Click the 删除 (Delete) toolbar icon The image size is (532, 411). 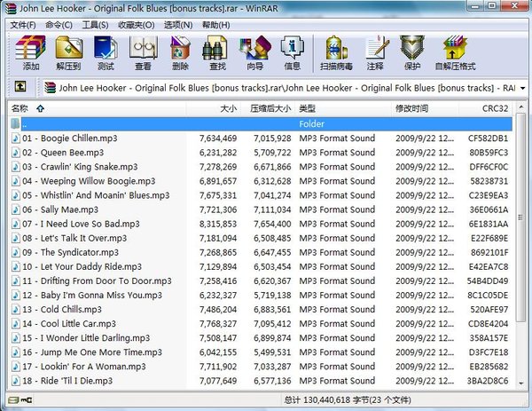180,52
